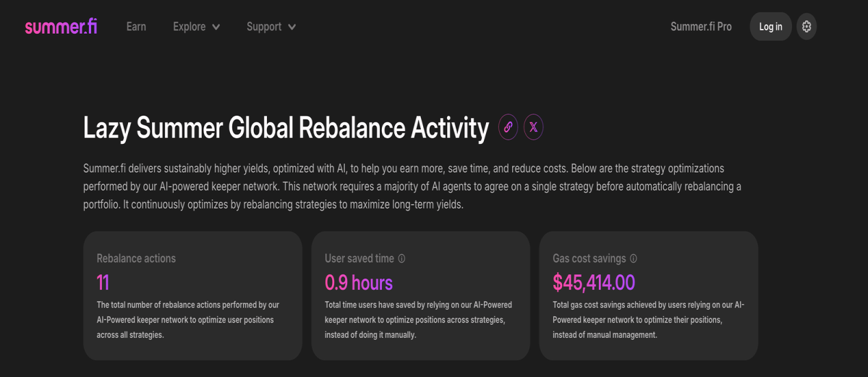Click the User saved time card description
The image size is (868, 377).
(418, 320)
